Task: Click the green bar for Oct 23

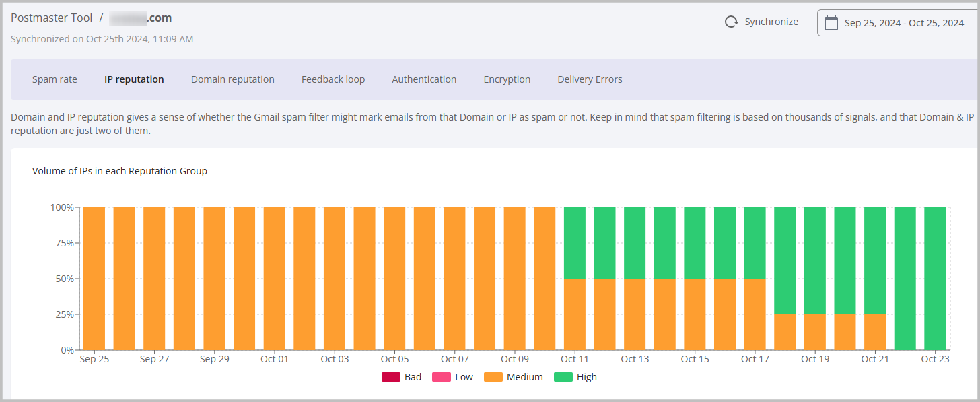Action: [x=935, y=279]
